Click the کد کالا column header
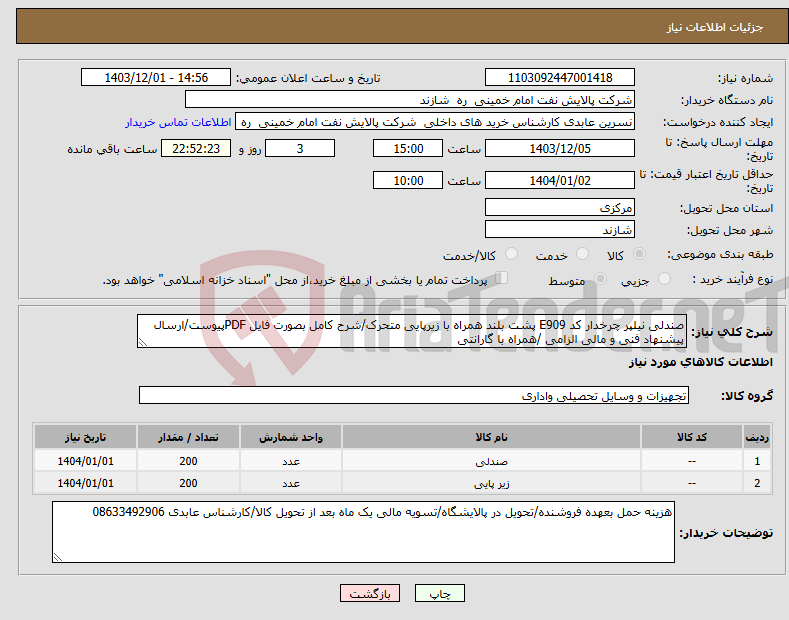The image size is (789, 620). pyautogui.click(x=691, y=437)
